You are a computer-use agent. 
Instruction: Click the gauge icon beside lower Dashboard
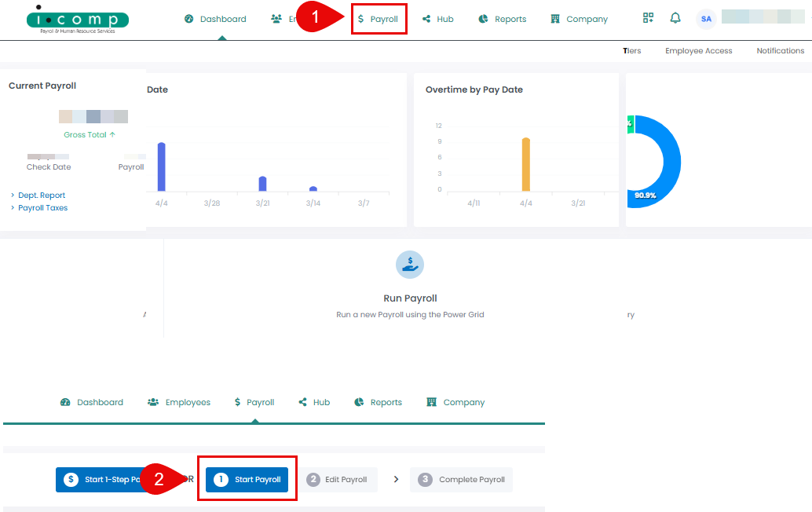65,402
